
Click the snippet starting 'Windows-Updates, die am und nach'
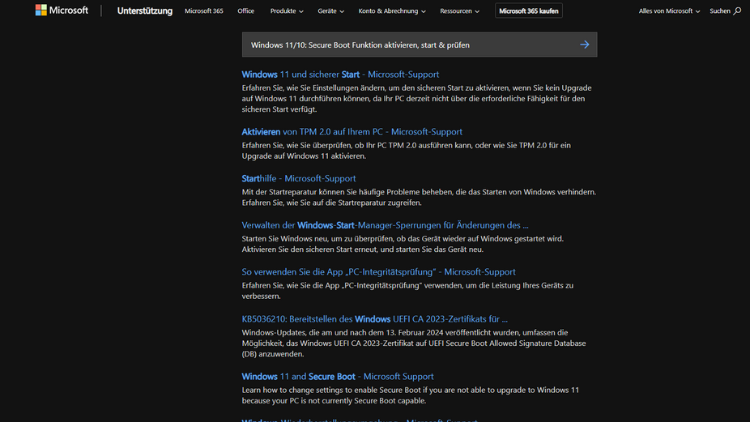[414, 343]
